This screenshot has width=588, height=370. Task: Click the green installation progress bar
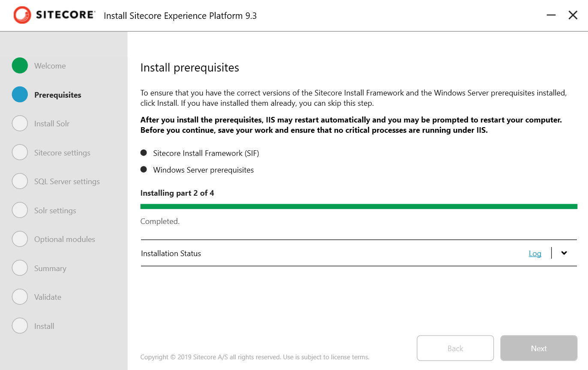pos(359,206)
